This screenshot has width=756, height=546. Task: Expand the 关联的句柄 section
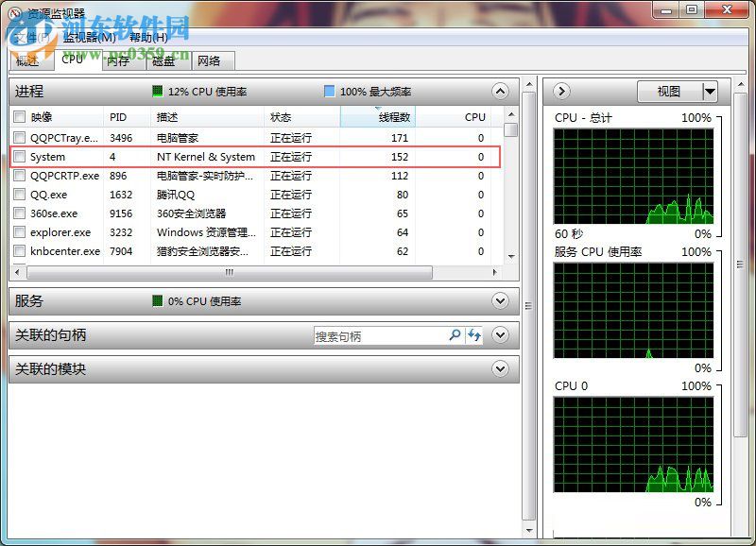[x=500, y=335]
